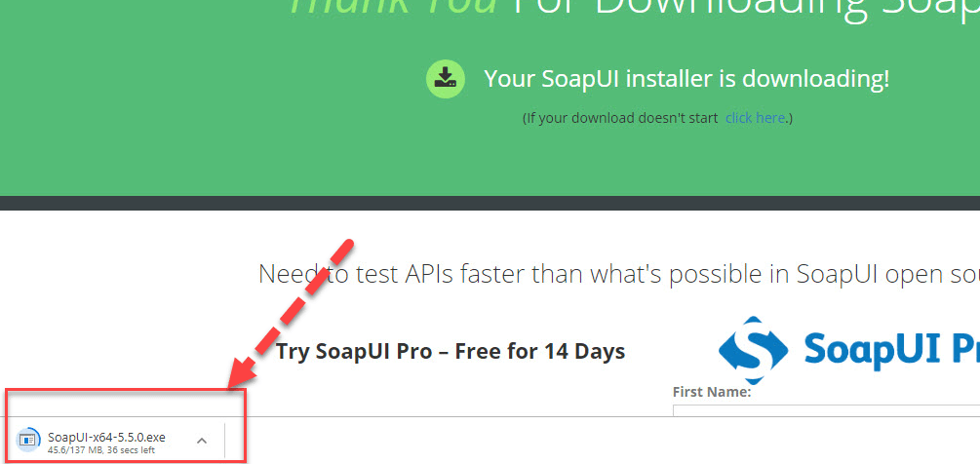Click the SoapUI exe file icon

(x=30, y=441)
